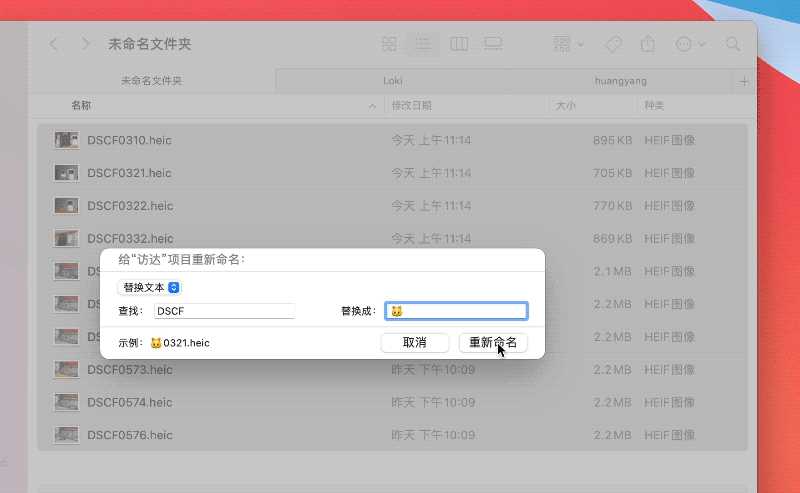Toggle the sort direction arrow in the 名称 column
The width and height of the screenshot is (800, 493).
(x=372, y=106)
